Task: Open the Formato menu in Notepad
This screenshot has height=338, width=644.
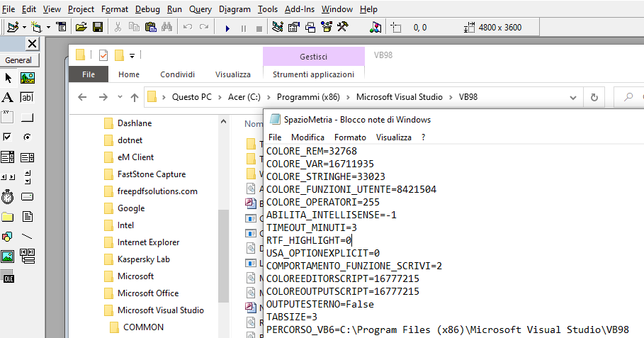Action: pos(350,137)
